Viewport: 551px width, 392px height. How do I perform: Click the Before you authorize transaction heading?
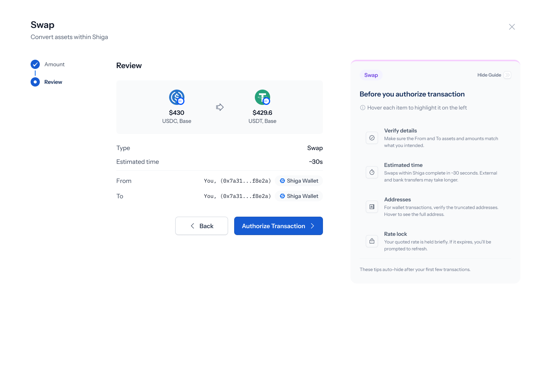pos(412,94)
